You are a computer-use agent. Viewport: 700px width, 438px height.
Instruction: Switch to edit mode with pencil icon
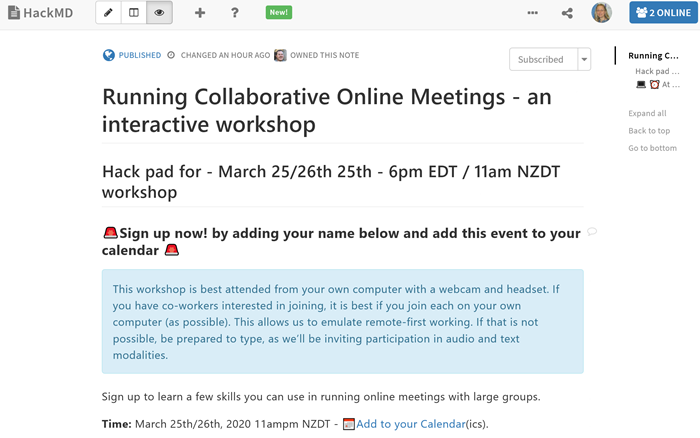109,13
